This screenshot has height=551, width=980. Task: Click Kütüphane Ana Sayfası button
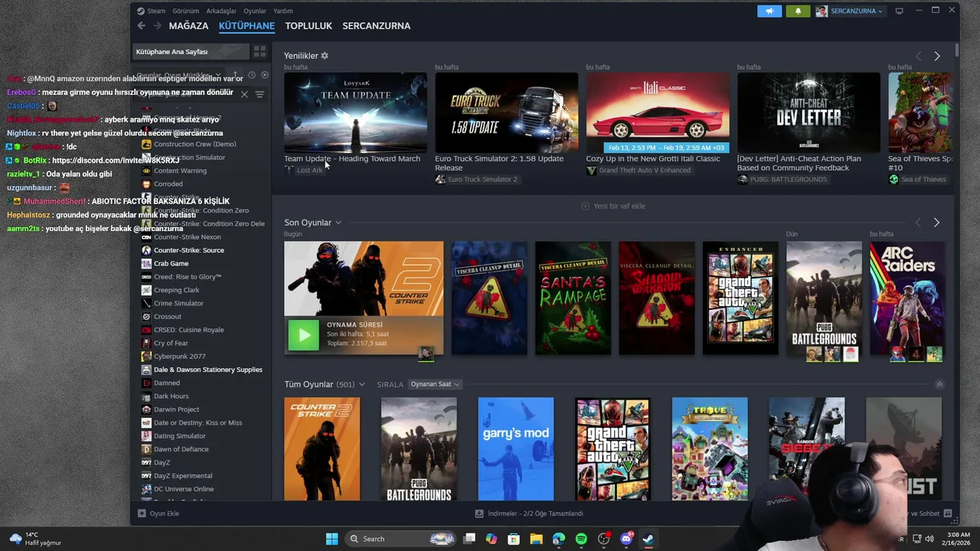(x=191, y=51)
